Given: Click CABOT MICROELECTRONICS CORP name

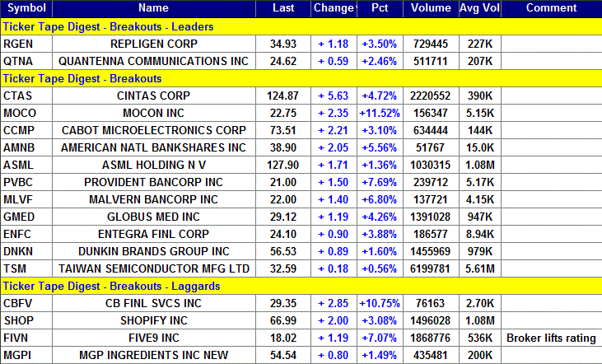Looking at the screenshot, I should click(153, 130).
